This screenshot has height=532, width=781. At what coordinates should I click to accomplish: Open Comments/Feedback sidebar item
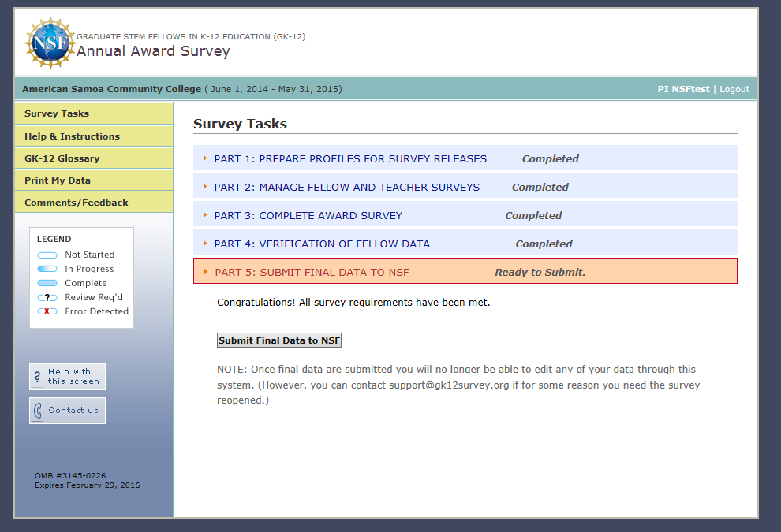[76, 203]
